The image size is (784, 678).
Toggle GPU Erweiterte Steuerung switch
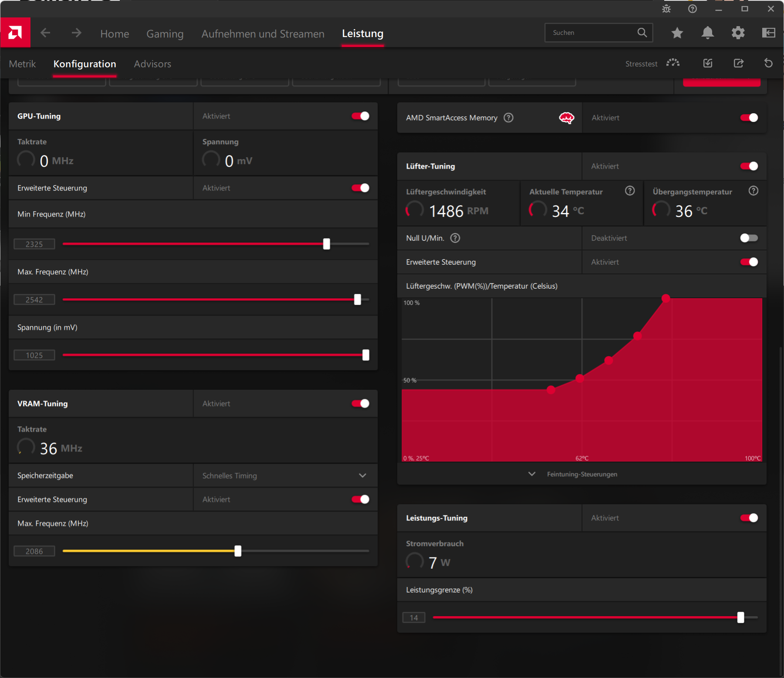click(361, 188)
